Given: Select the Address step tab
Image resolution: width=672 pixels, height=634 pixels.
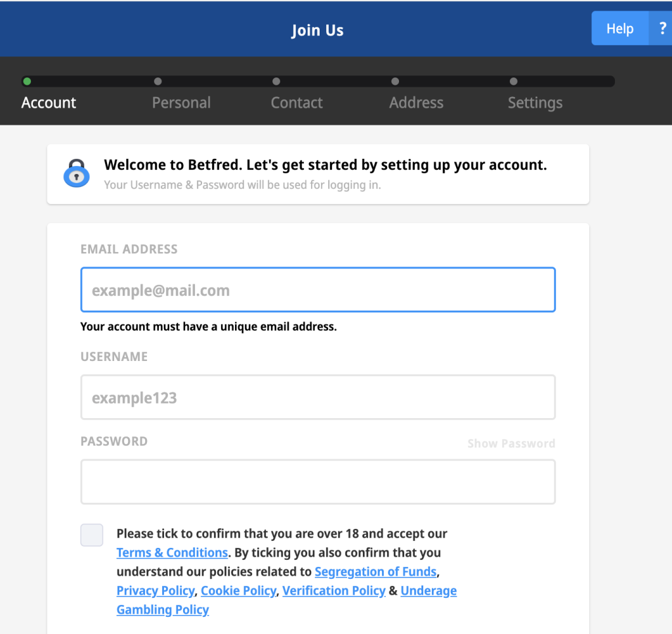Looking at the screenshot, I should point(416,103).
